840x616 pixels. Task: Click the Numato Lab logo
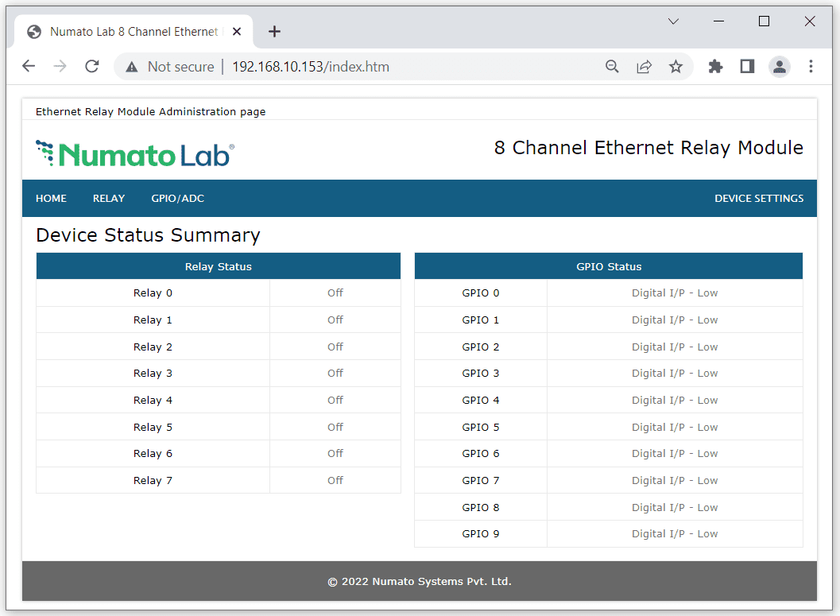(135, 153)
